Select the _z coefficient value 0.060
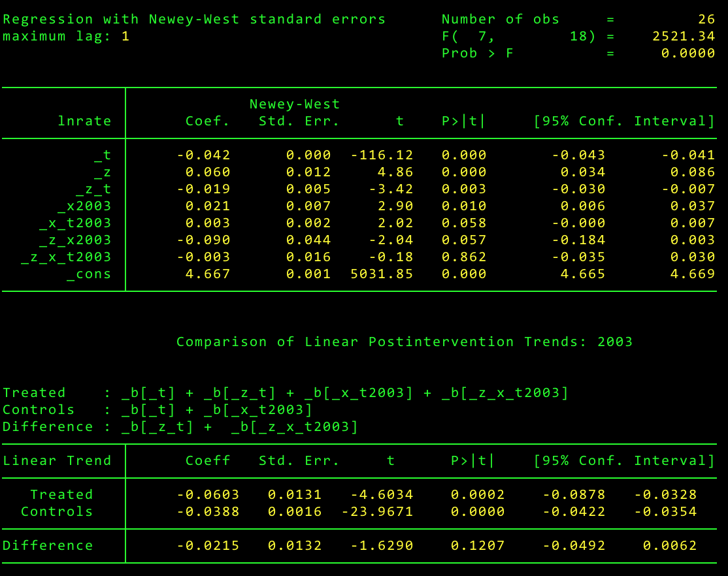 coord(208,172)
